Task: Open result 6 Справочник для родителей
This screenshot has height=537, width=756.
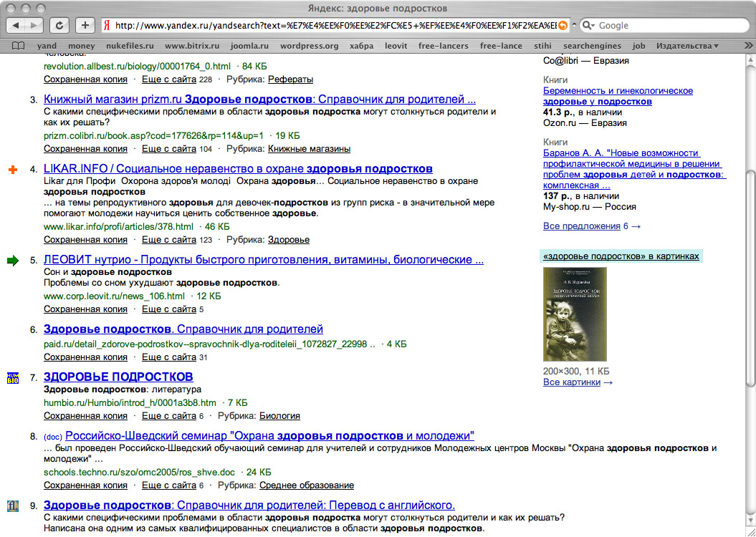Action: click(x=183, y=329)
